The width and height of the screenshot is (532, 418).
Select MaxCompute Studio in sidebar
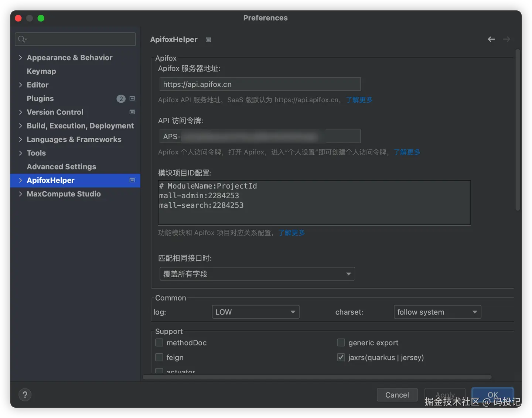pos(64,194)
